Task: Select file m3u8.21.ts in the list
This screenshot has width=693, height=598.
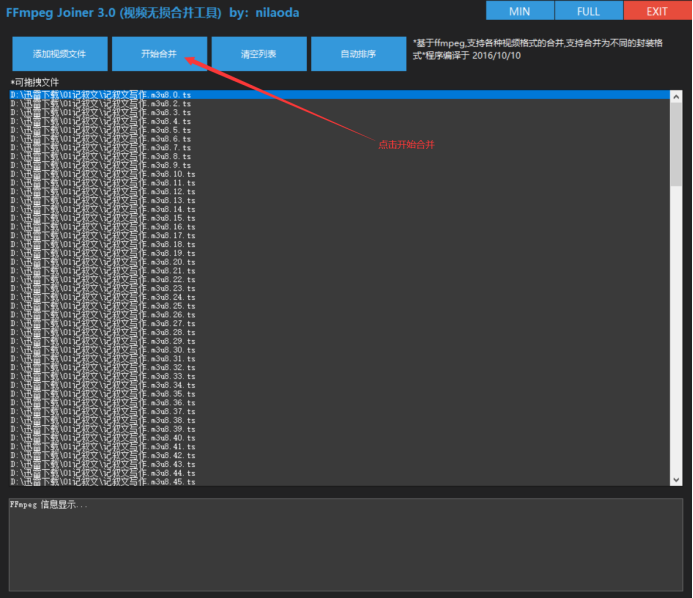Action: click(x=339, y=271)
